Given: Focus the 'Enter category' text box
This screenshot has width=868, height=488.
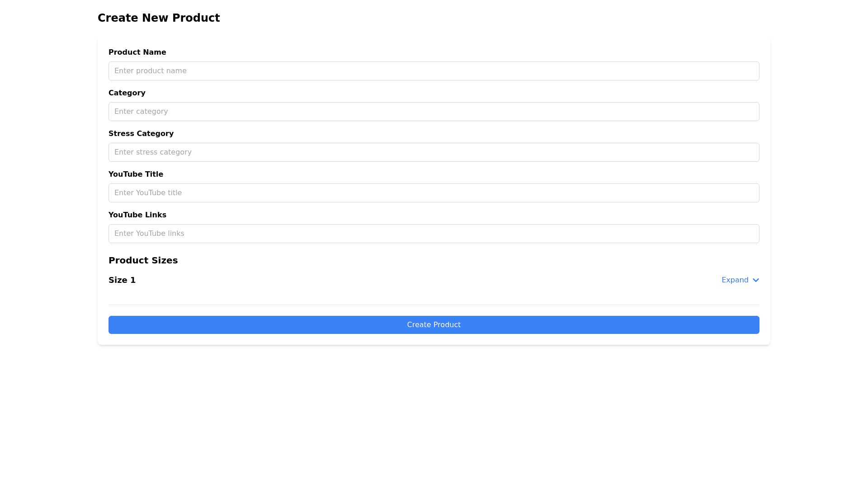Looking at the screenshot, I should pyautogui.click(x=434, y=112).
